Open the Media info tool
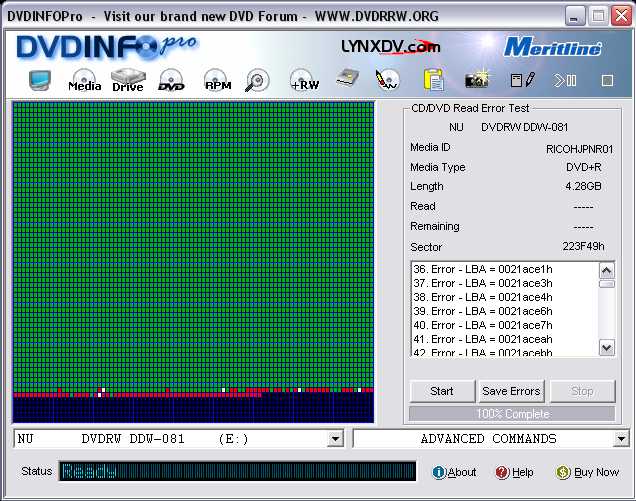Screen dimensions: 636x501 click(84, 80)
